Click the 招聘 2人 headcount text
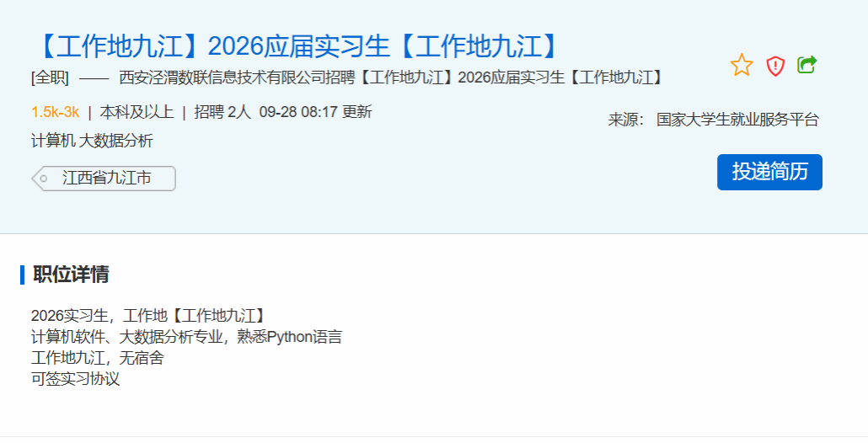 (x=222, y=112)
